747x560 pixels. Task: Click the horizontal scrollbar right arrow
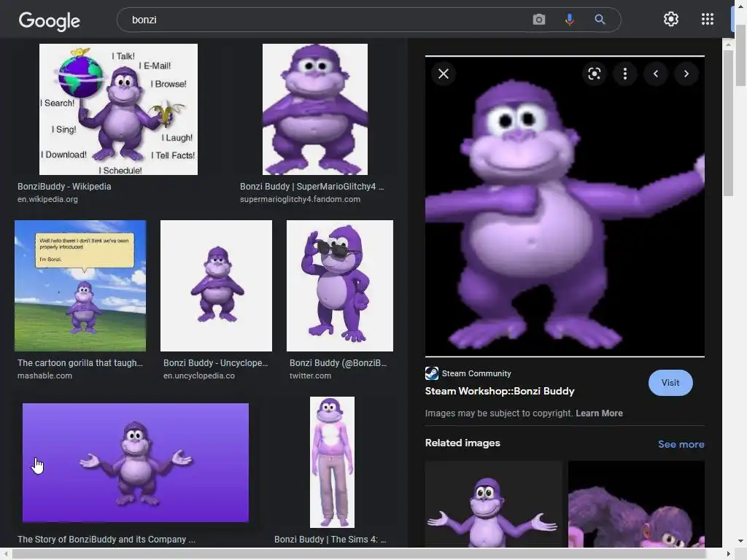point(729,554)
